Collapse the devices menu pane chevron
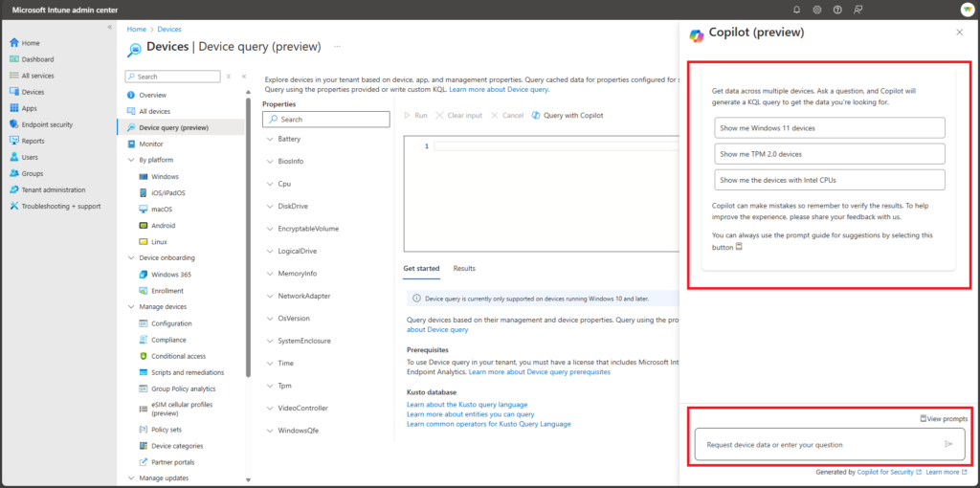Screen dimensions: 980x488 click(244, 77)
